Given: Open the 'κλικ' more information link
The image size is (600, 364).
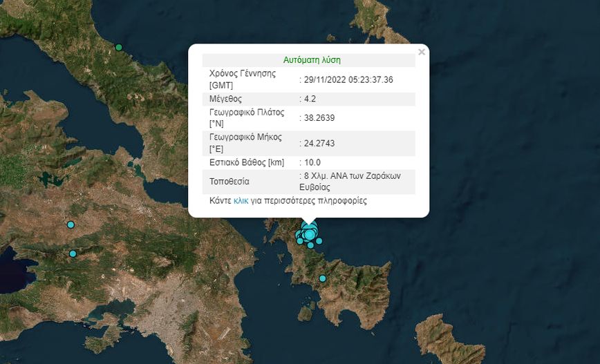Looking at the screenshot, I should [241, 201].
